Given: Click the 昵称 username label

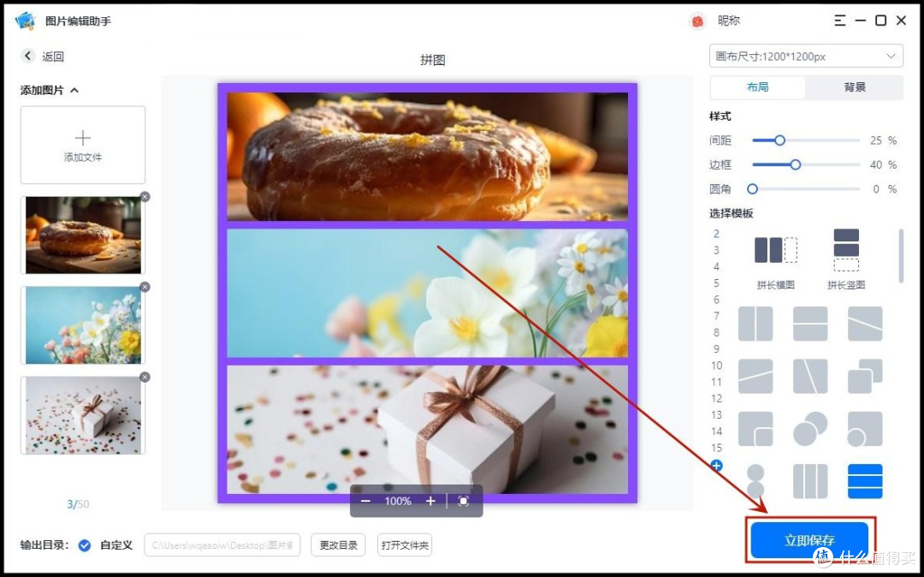Looking at the screenshot, I should point(729,21).
